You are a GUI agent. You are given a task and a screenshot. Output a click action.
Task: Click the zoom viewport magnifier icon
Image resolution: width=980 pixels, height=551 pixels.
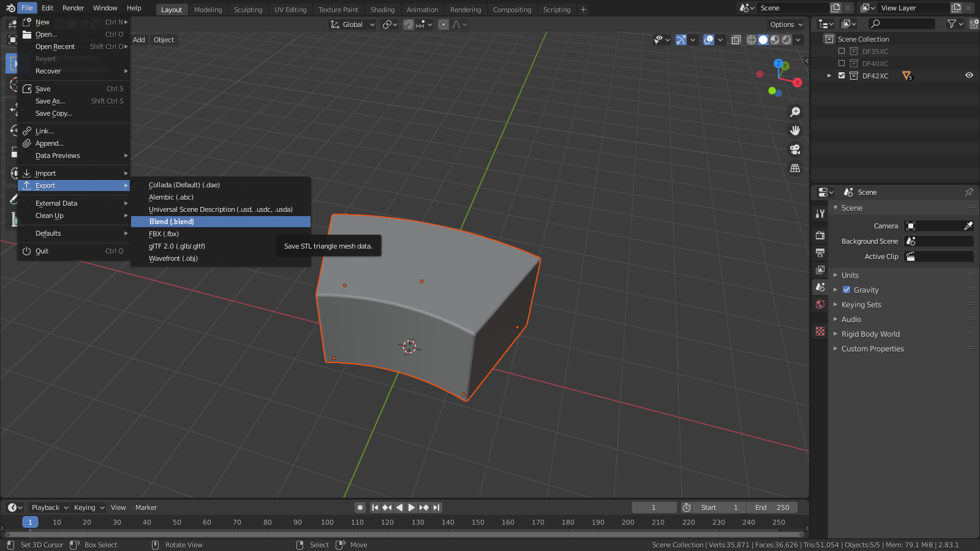795,112
